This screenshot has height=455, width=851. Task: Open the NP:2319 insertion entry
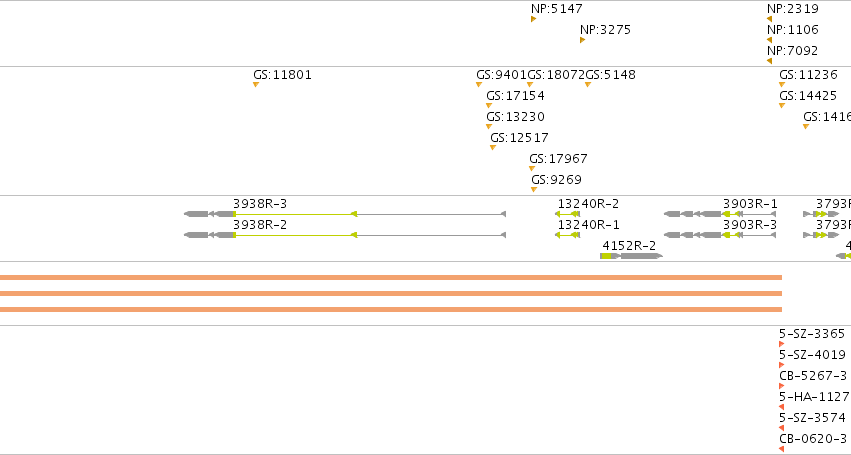click(792, 9)
